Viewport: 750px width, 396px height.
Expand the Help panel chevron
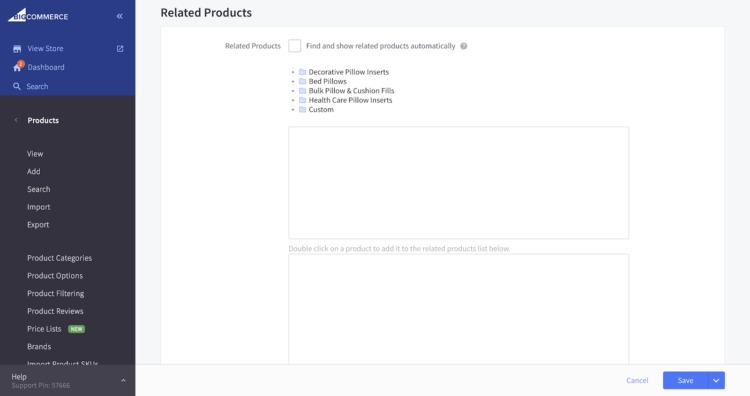point(123,381)
